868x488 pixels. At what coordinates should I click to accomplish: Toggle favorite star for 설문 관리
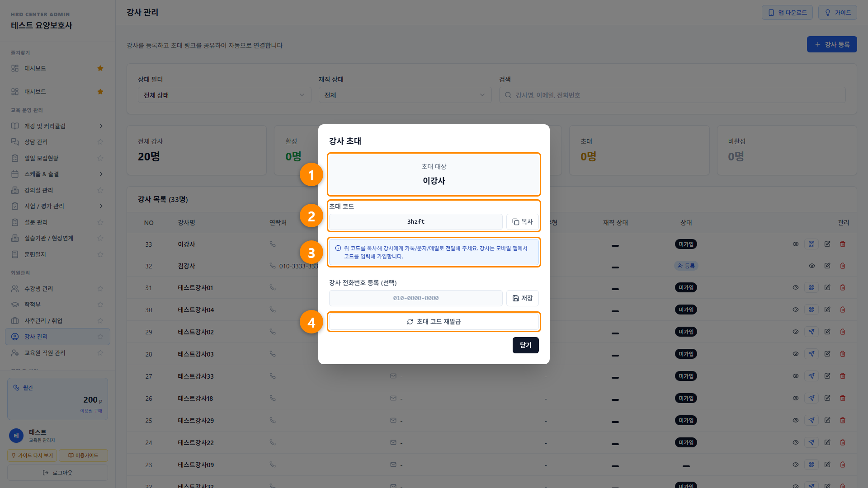[x=100, y=222]
